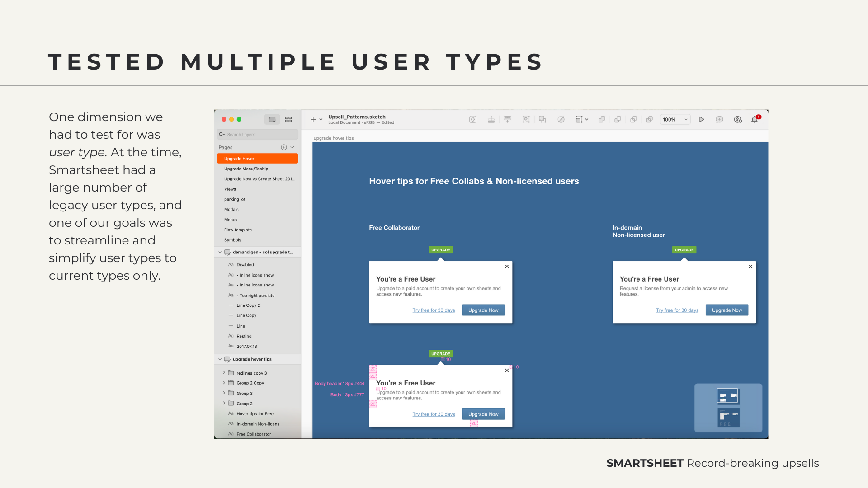This screenshot has width=868, height=488.
Task: Click the Union boolean operation icon
Action: 602,119
